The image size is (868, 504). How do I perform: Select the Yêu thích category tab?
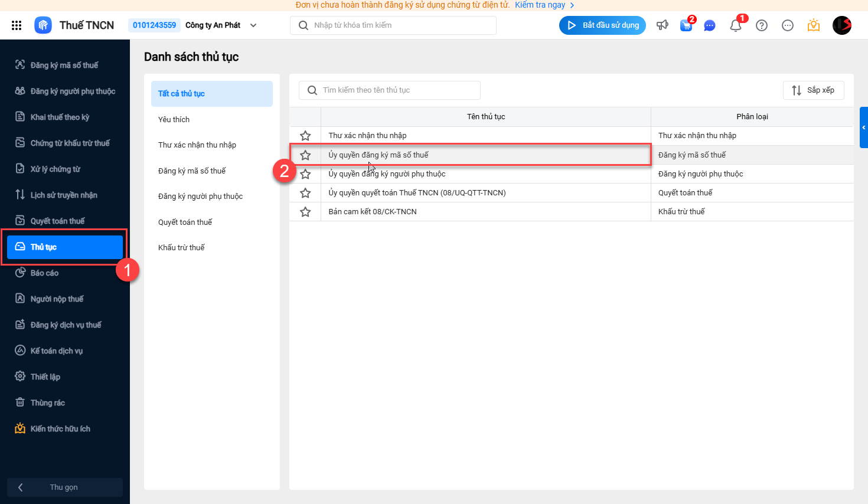coord(174,119)
